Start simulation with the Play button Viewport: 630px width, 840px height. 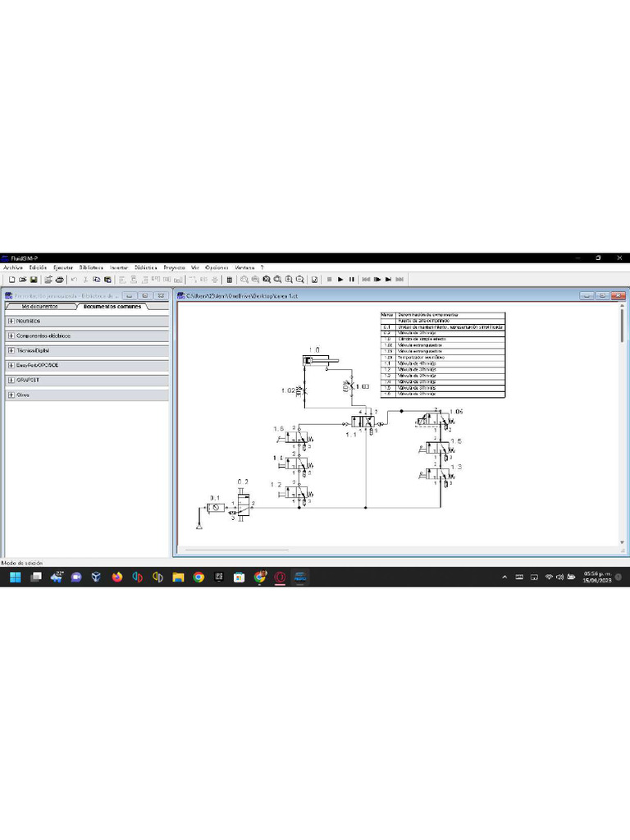[340, 279]
